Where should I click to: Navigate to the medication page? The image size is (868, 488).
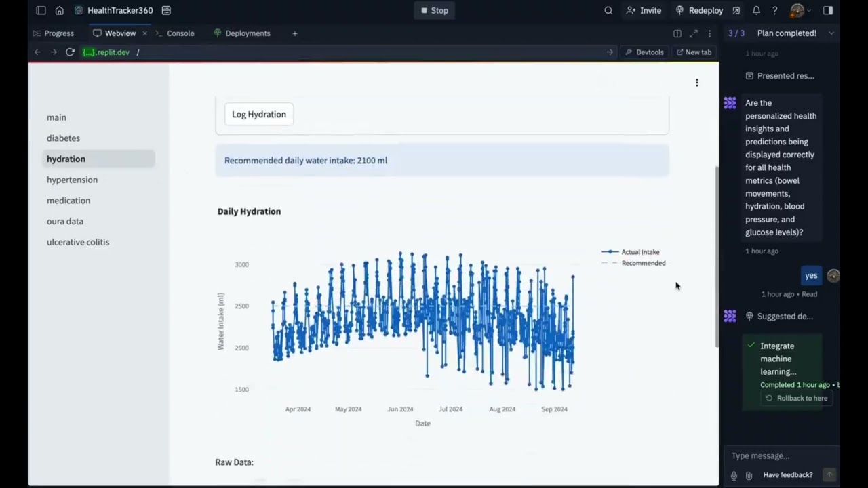tap(68, 201)
